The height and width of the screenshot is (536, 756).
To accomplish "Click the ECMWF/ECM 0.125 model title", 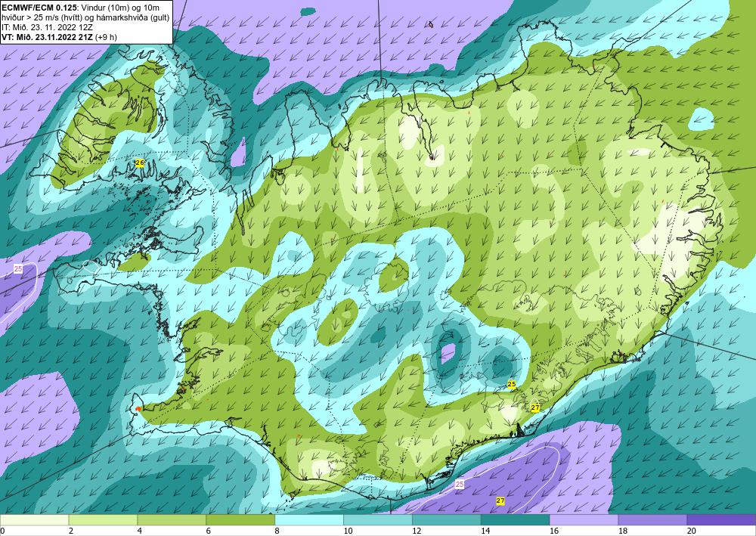I will [x=39, y=8].
